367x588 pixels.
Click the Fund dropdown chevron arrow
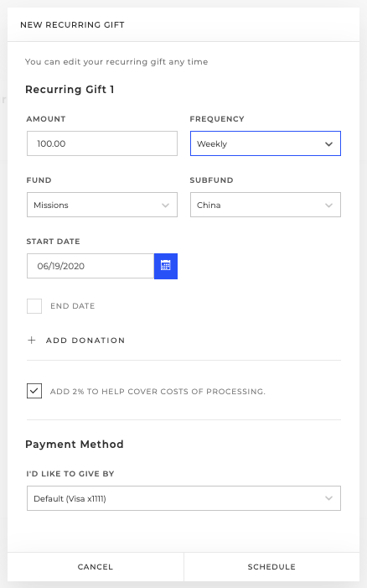[x=165, y=206]
